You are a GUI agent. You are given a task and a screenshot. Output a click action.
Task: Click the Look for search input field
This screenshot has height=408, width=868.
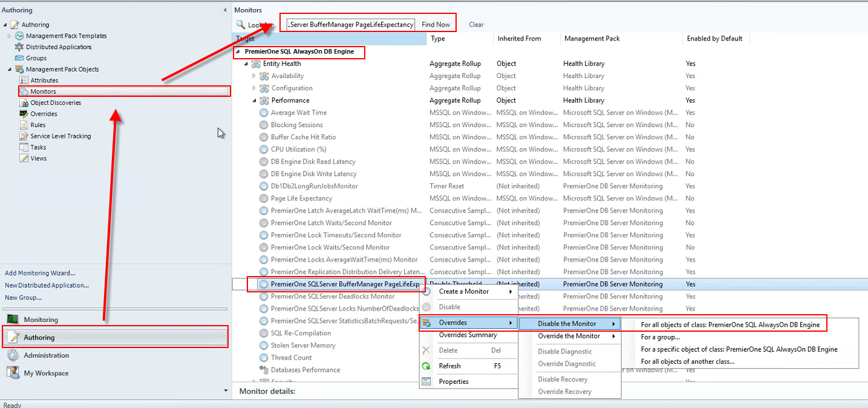coord(350,25)
